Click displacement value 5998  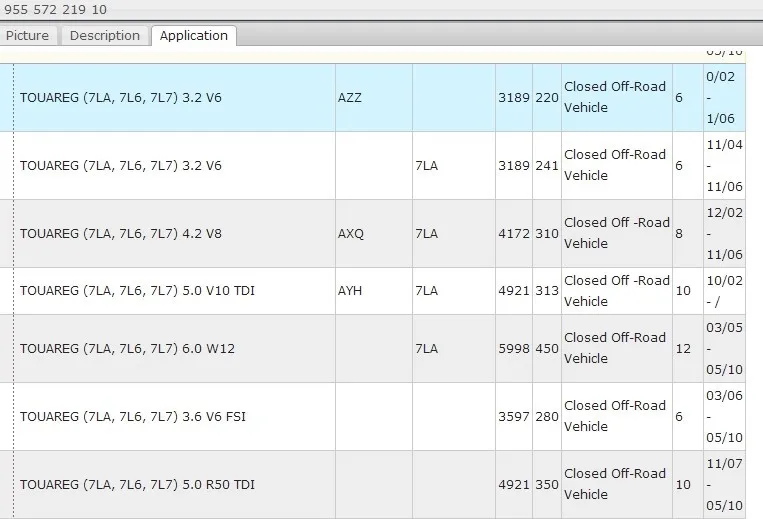point(514,348)
